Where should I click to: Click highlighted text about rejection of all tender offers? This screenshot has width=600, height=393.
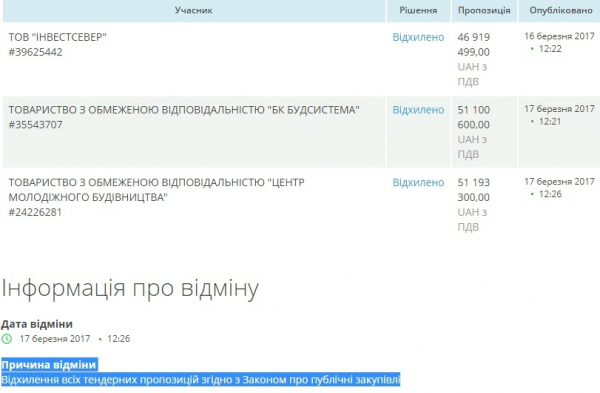pyautogui.click(x=201, y=380)
